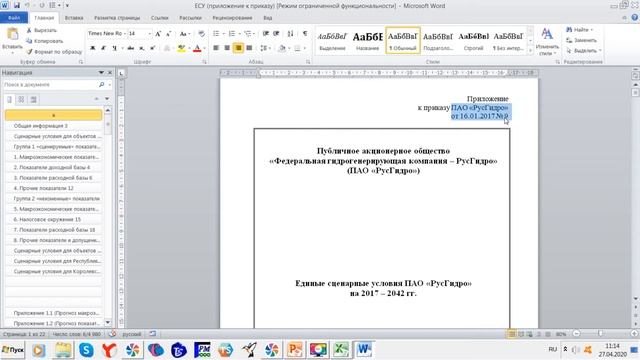Image resolution: width=640 pixels, height=360 pixels.
Task: Click the Shading paint bucket icon
Action: [x=282, y=48]
